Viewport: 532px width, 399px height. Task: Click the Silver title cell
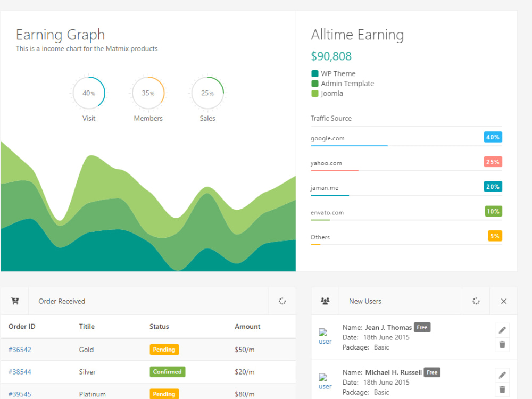87,372
